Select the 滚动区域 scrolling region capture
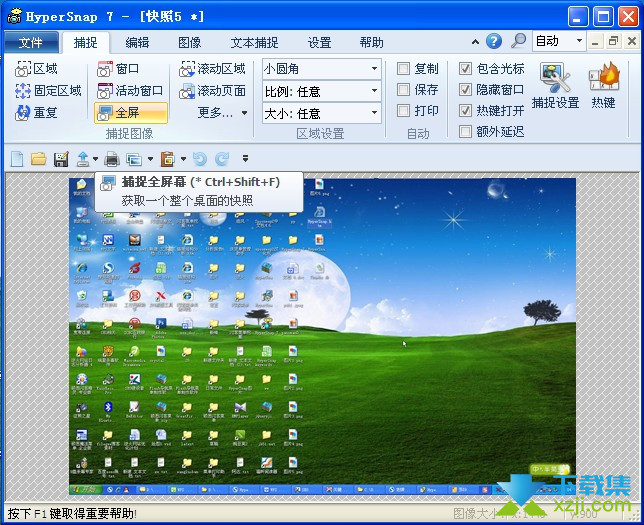Screen dimensions: 644x525 pos(212,69)
